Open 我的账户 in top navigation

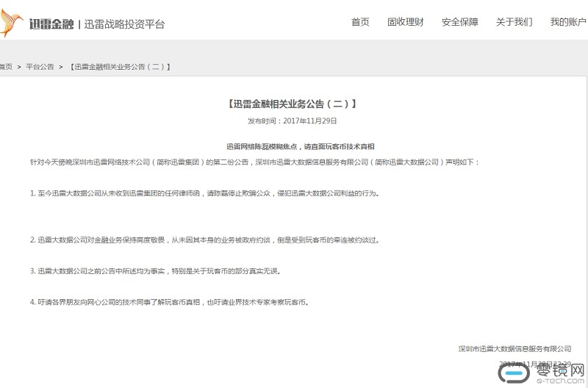pos(568,22)
